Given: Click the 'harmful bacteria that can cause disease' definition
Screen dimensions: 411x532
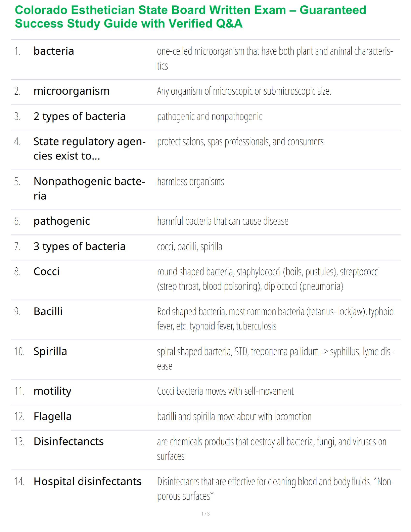Looking at the screenshot, I should [223, 221].
